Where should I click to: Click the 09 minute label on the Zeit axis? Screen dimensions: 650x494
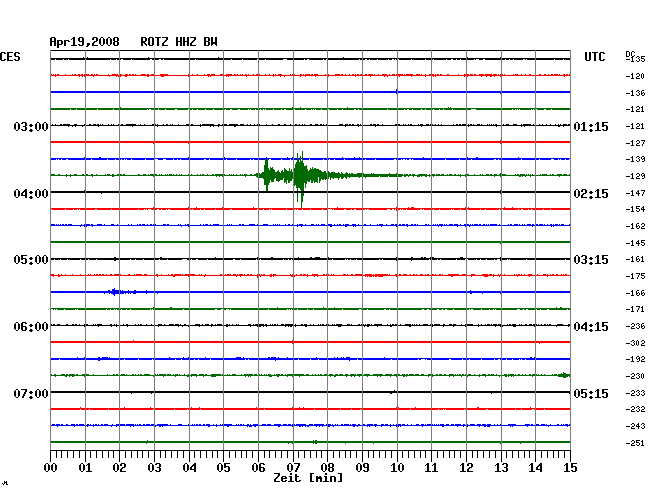[362, 468]
